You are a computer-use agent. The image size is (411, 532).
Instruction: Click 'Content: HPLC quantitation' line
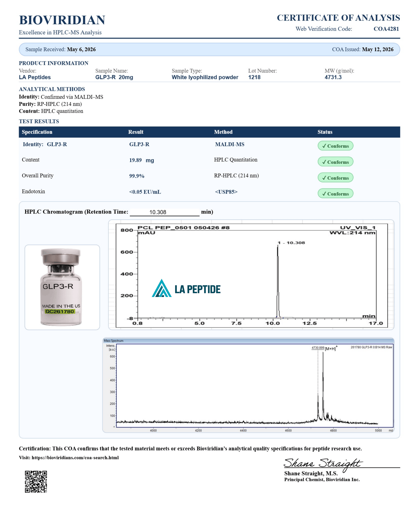point(51,111)
